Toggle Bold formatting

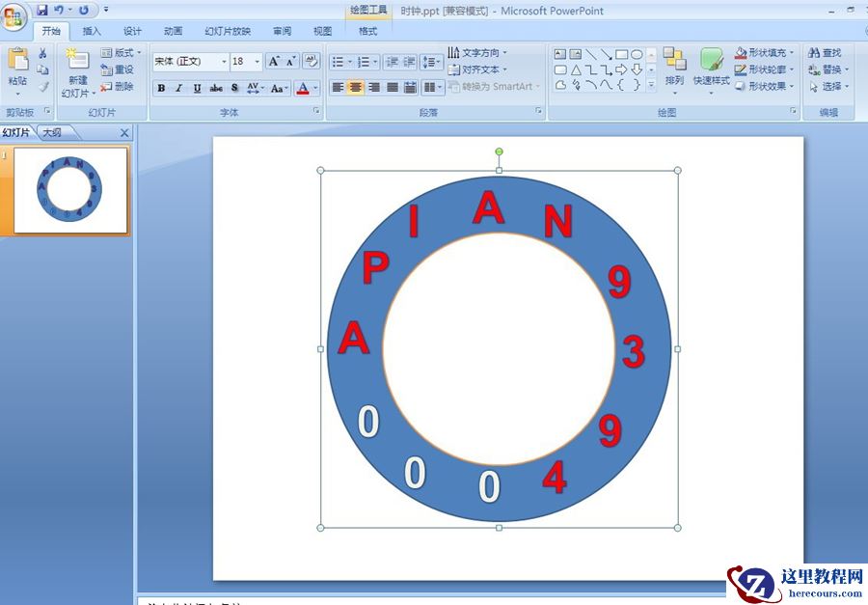tap(161, 88)
